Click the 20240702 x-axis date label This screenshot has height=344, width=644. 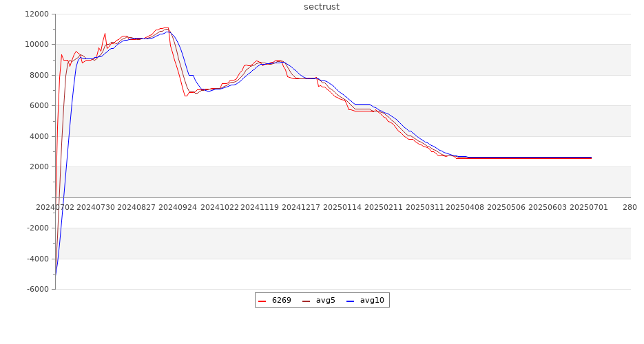[55, 207]
